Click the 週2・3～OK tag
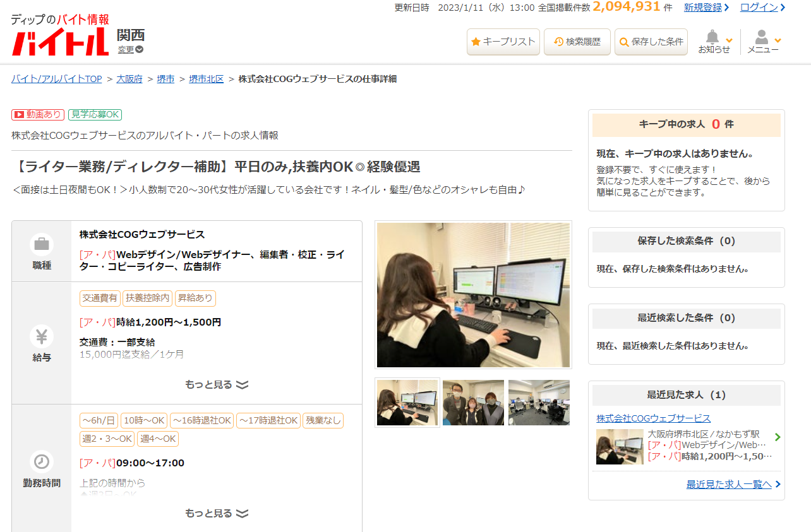Screen dimensions: 811x532 pyautogui.click(x=107, y=439)
